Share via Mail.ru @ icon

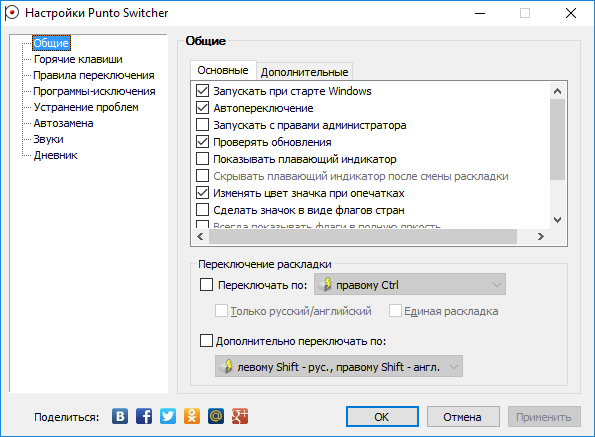click(x=216, y=417)
